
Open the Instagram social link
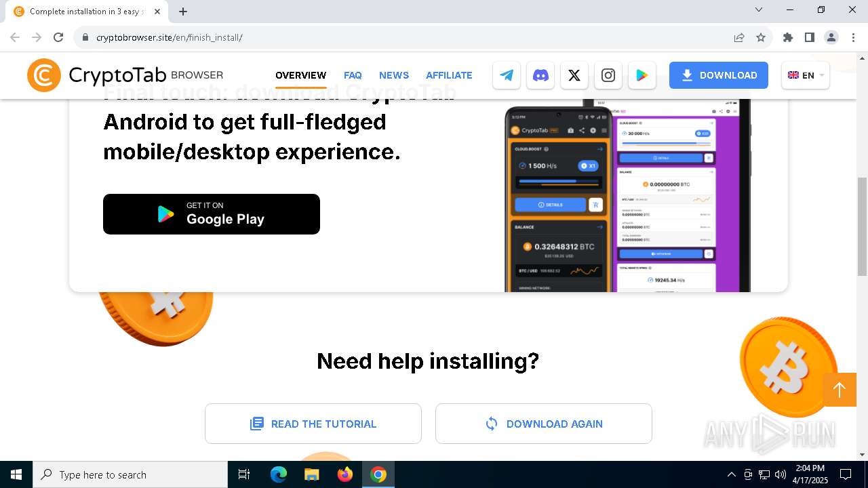(x=608, y=75)
